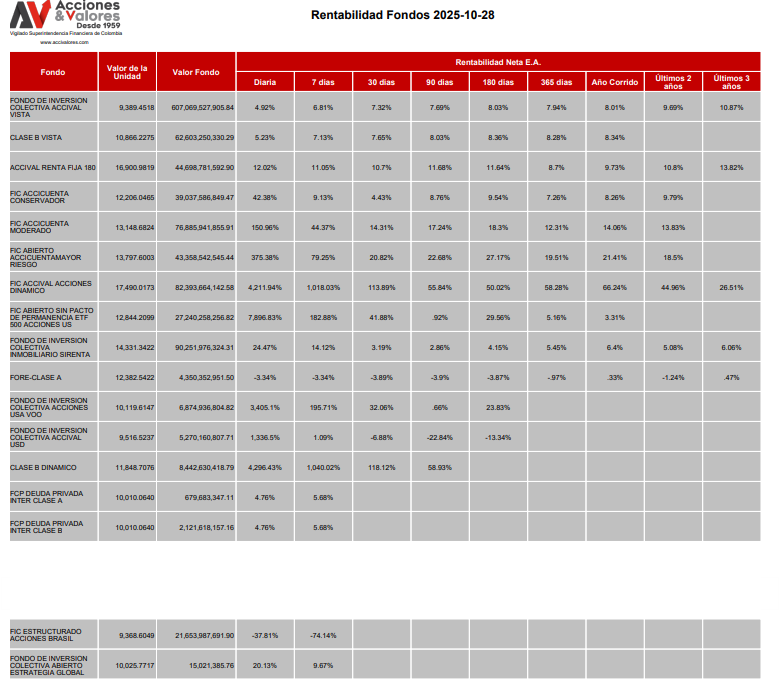The image size is (779, 679).
Task: Click the Acciones & Valores logo
Action: click(x=65, y=17)
